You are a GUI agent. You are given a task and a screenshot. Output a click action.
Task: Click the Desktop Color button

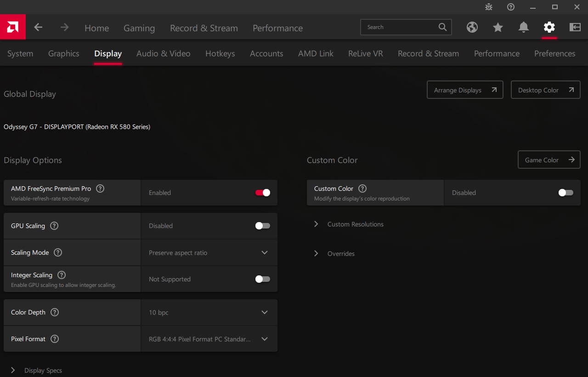pyautogui.click(x=545, y=90)
